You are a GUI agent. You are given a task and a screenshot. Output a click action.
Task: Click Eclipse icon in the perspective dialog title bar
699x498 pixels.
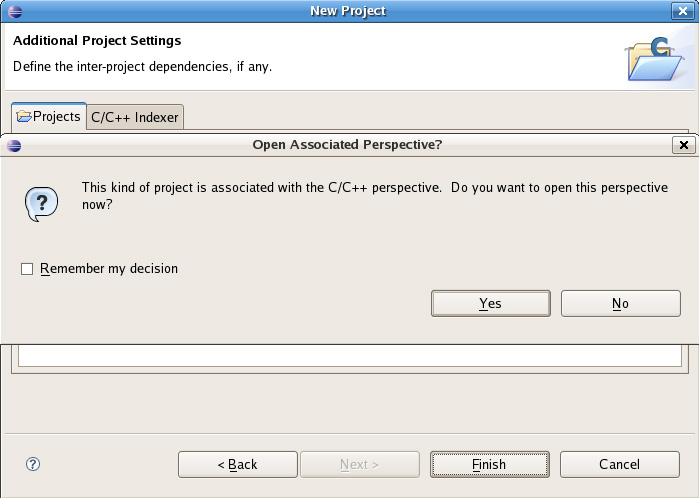pos(14,145)
